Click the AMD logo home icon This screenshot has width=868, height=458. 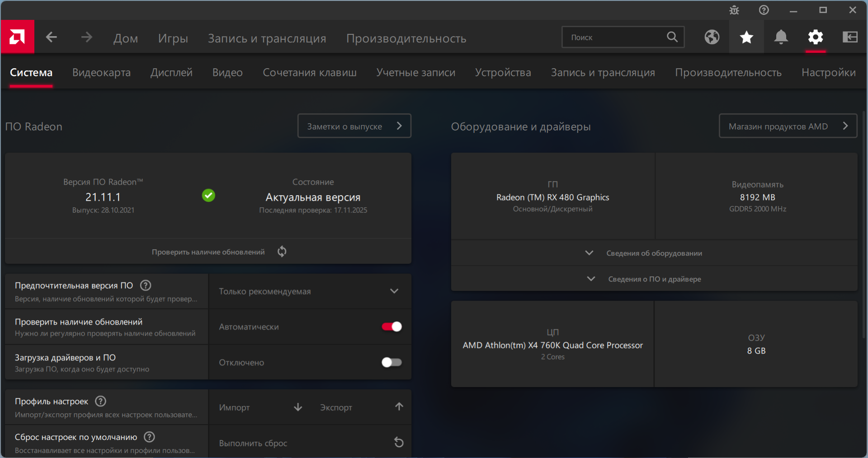point(17,37)
